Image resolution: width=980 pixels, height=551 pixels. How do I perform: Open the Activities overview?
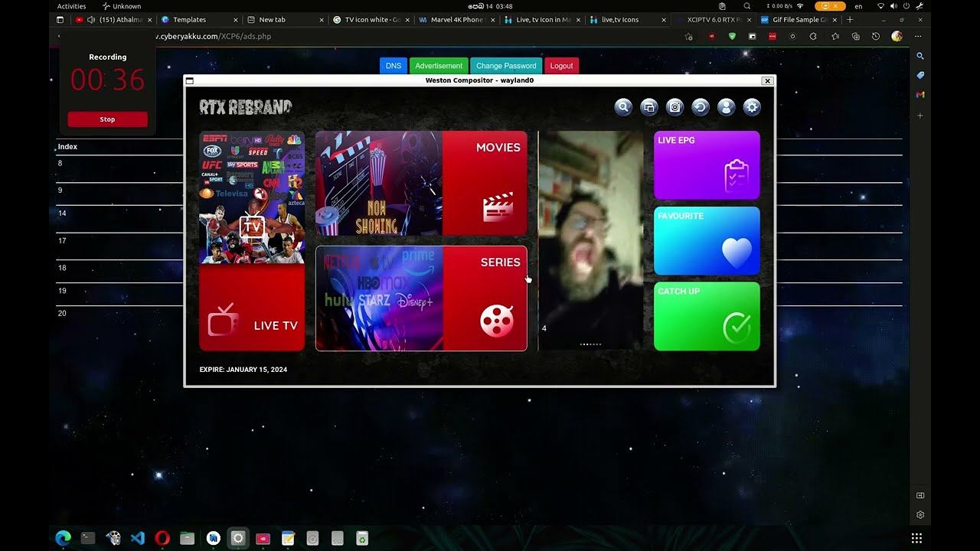click(x=72, y=6)
